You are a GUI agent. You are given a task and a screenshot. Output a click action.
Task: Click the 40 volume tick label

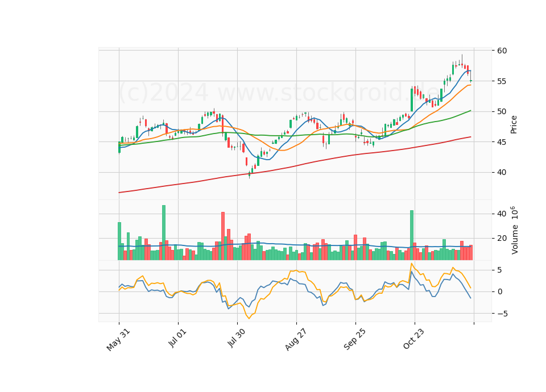click(502, 214)
